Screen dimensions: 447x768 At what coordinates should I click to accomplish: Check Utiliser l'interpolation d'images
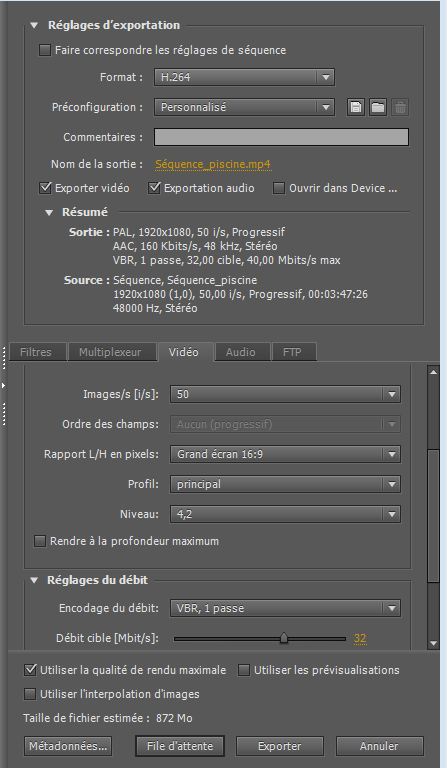[30, 694]
